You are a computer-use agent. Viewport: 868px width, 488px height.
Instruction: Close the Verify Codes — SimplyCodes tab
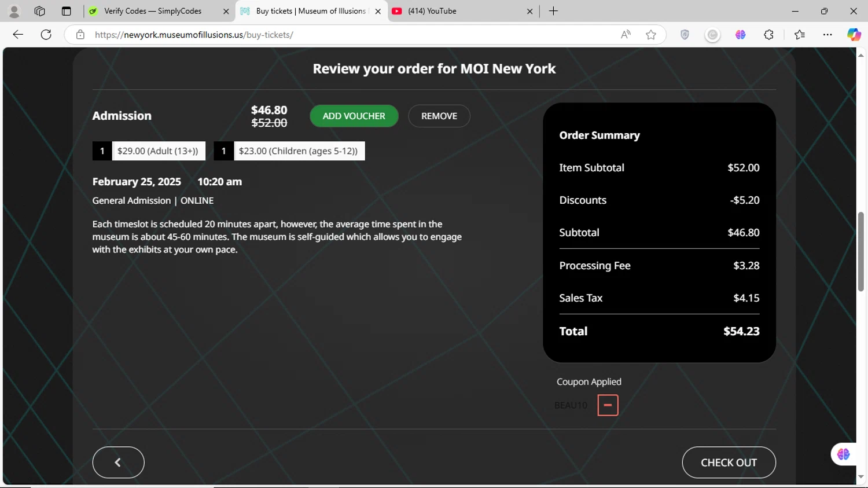pos(226,11)
